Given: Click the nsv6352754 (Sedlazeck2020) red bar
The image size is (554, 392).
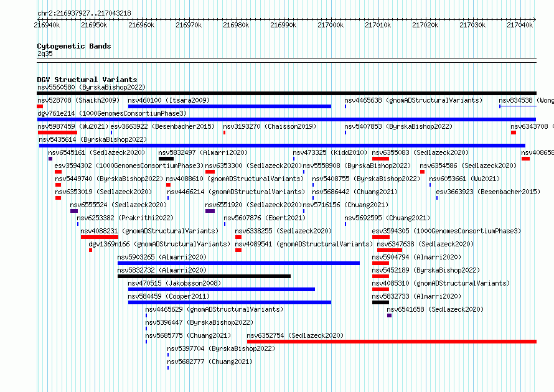Looking at the screenshot, I should pyautogui.click(x=392, y=342).
